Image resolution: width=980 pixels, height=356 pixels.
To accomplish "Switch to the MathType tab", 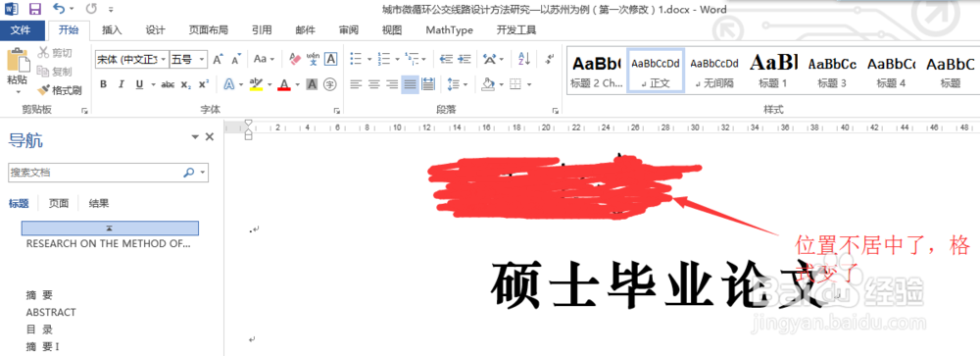I will click(450, 30).
